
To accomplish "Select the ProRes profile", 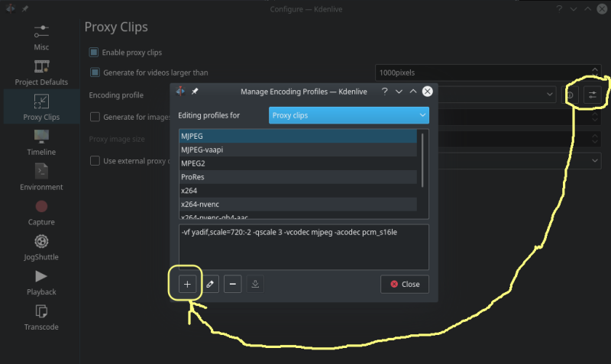I will point(298,177).
